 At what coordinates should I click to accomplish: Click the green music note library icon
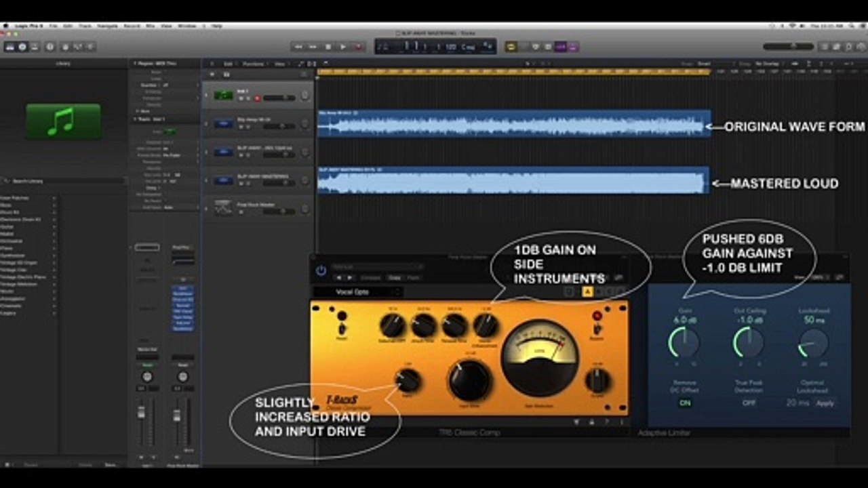pos(64,121)
